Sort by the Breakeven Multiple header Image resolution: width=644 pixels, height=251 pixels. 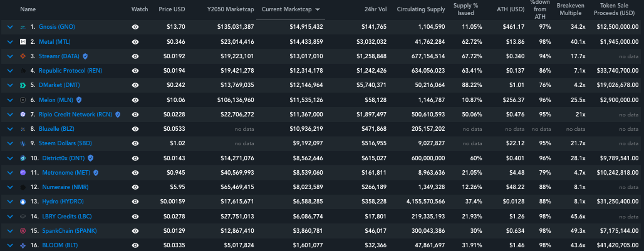(571, 9)
